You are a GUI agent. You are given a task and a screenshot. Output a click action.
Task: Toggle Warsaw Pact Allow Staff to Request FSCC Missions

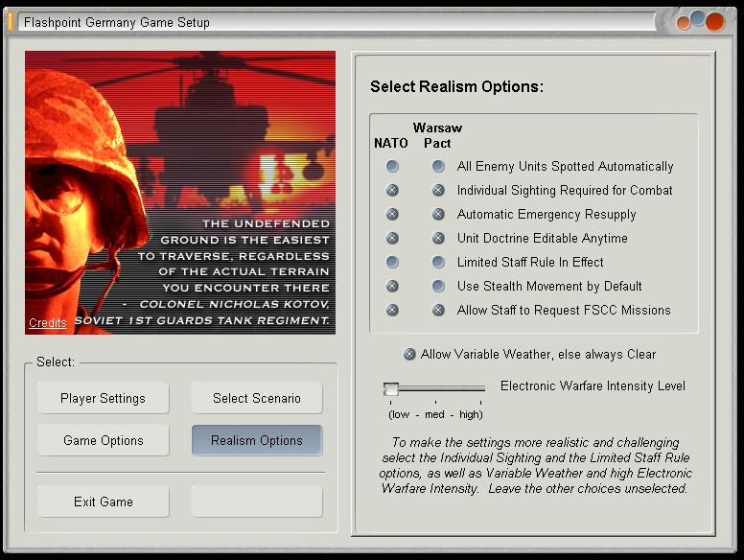[438, 310]
